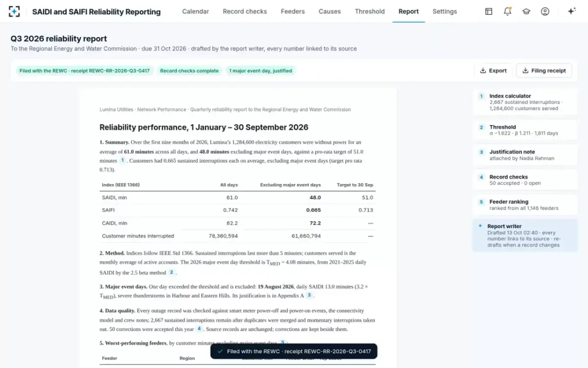The height and width of the screenshot is (368, 588).
Task: Open the notifications bell
Action: 508,11
